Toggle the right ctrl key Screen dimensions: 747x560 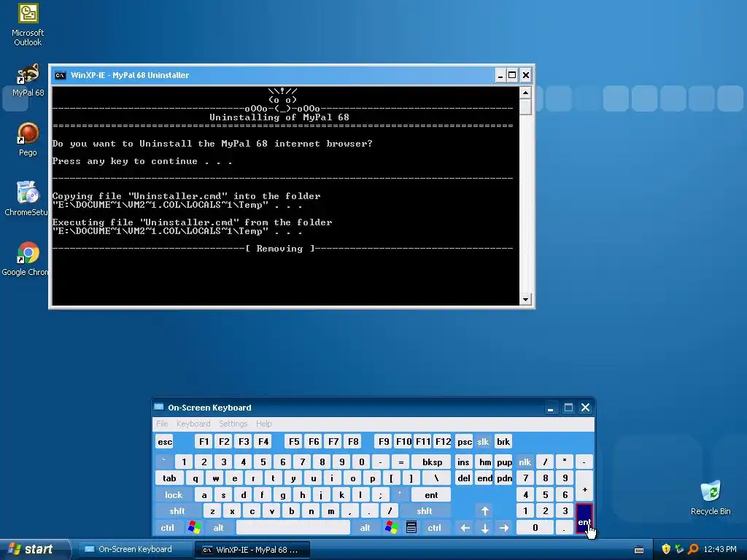click(x=434, y=528)
